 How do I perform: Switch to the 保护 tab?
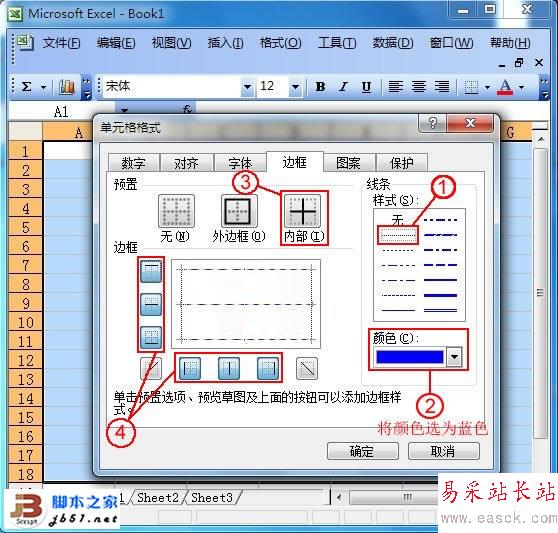[x=401, y=163]
